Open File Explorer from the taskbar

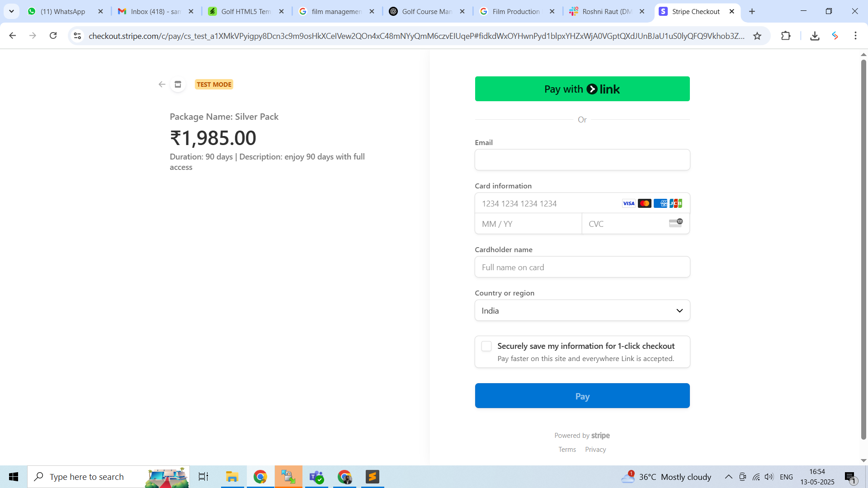pos(232,477)
